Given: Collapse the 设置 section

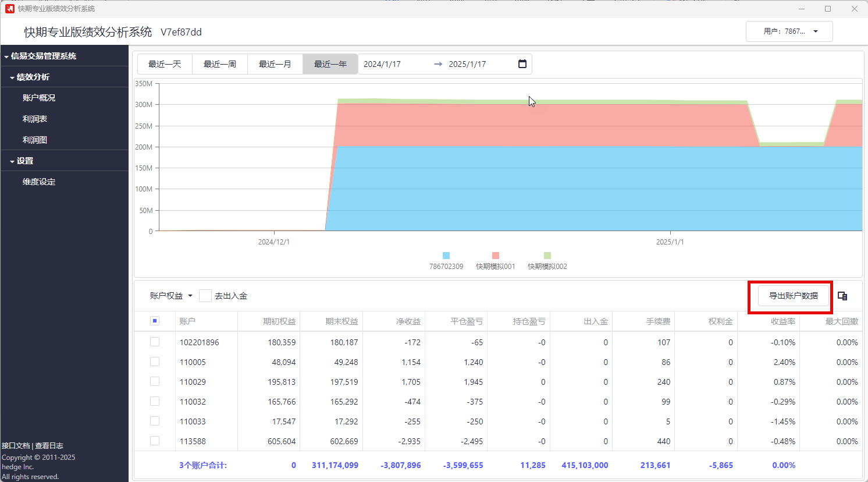Looking at the screenshot, I should (x=12, y=161).
